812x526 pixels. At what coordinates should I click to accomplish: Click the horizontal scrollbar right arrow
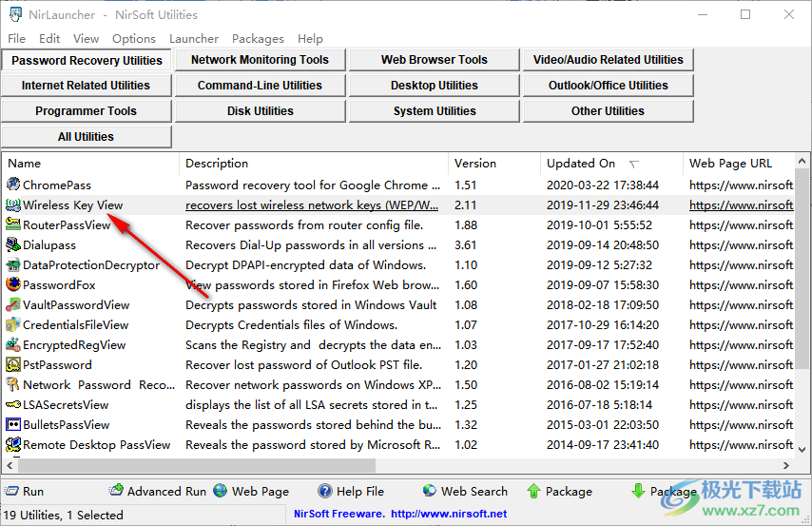(x=786, y=465)
